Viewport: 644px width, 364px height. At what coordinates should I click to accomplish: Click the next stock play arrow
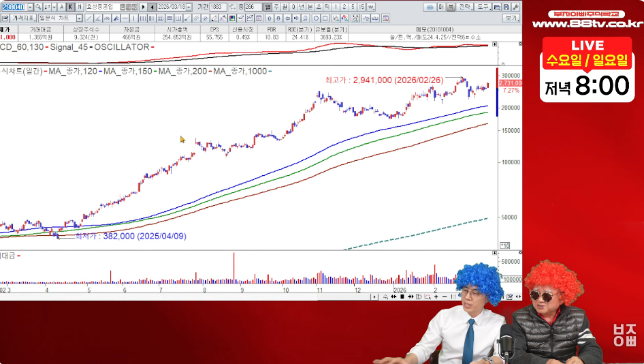[144, 7]
